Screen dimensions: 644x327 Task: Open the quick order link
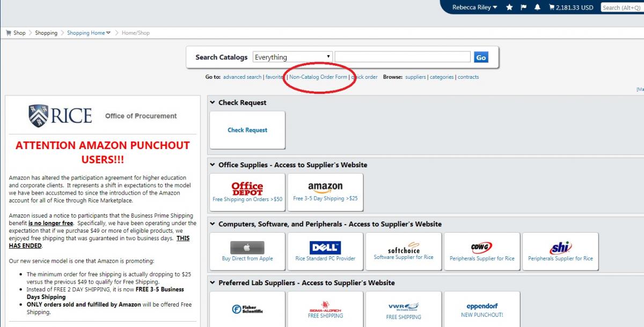point(364,77)
